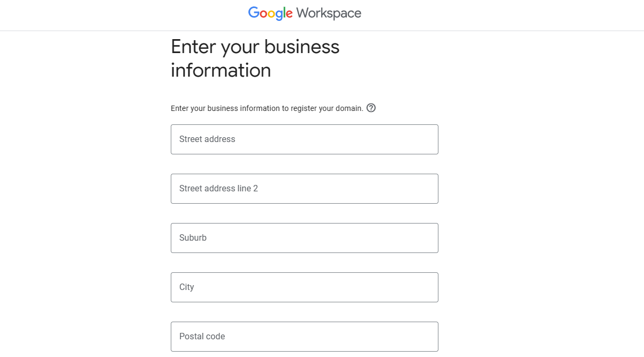Click the right end of Street address field
644x357 pixels.
428,139
